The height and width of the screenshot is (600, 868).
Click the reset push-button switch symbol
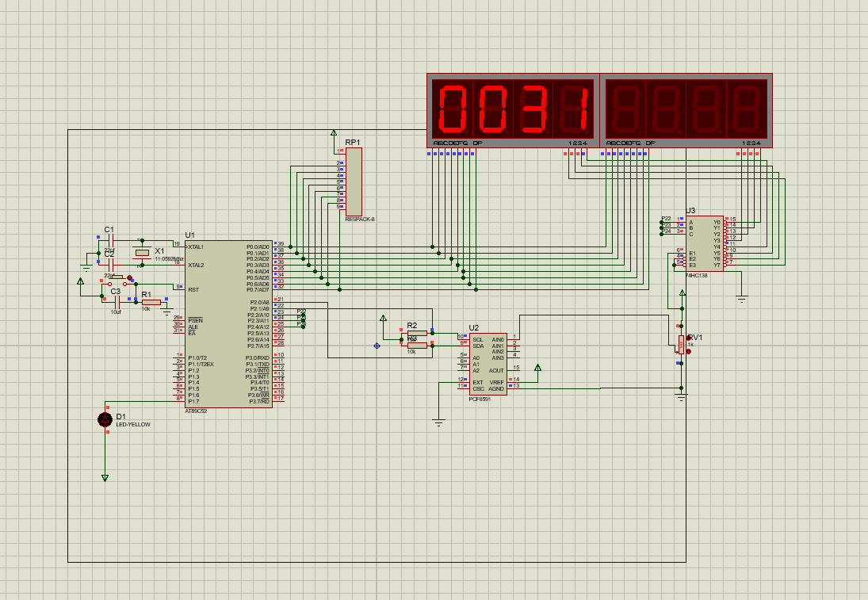pos(117,281)
